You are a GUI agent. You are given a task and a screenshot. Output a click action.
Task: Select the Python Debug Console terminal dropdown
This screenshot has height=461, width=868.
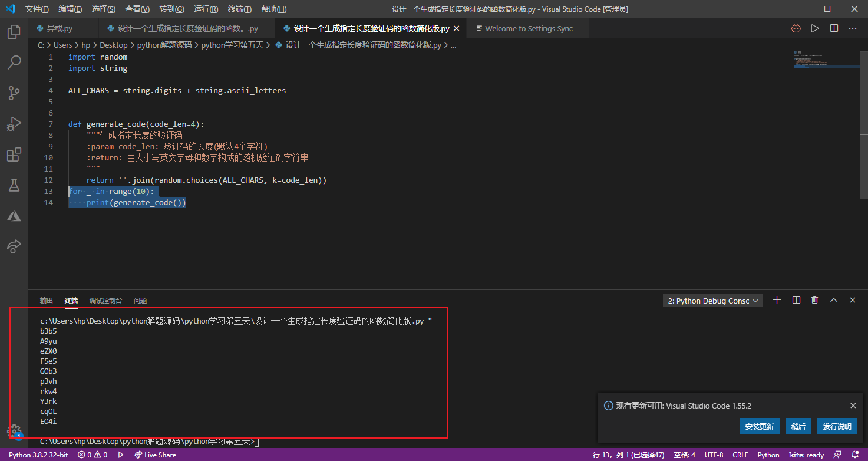pos(712,301)
